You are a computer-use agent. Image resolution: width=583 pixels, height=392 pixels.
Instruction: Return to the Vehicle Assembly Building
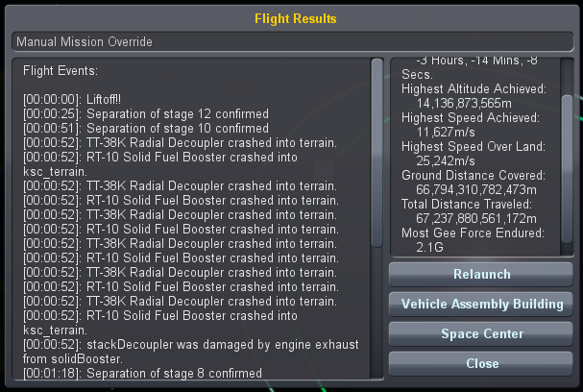(481, 305)
